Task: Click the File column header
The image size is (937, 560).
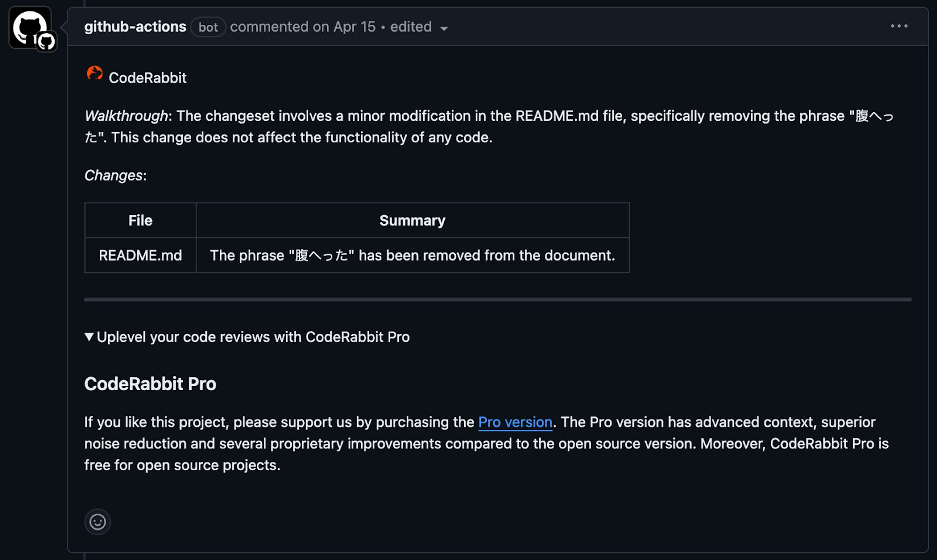Action: [x=140, y=220]
